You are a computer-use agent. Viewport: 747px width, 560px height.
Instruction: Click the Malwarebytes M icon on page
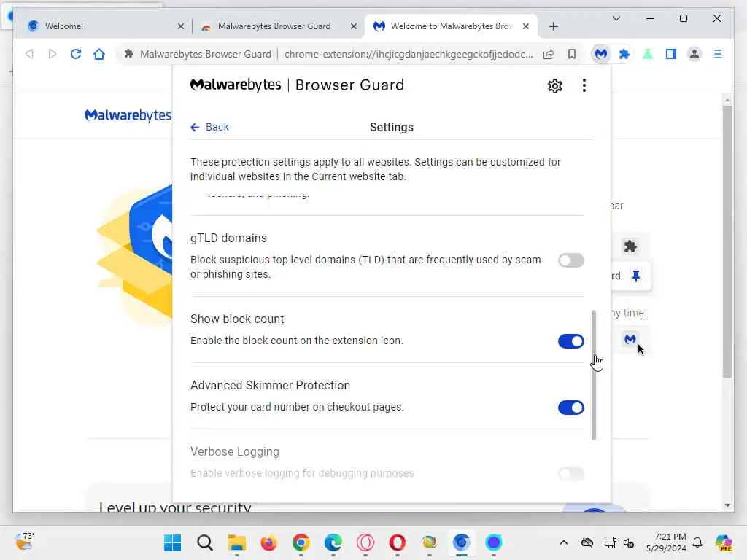(x=630, y=339)
